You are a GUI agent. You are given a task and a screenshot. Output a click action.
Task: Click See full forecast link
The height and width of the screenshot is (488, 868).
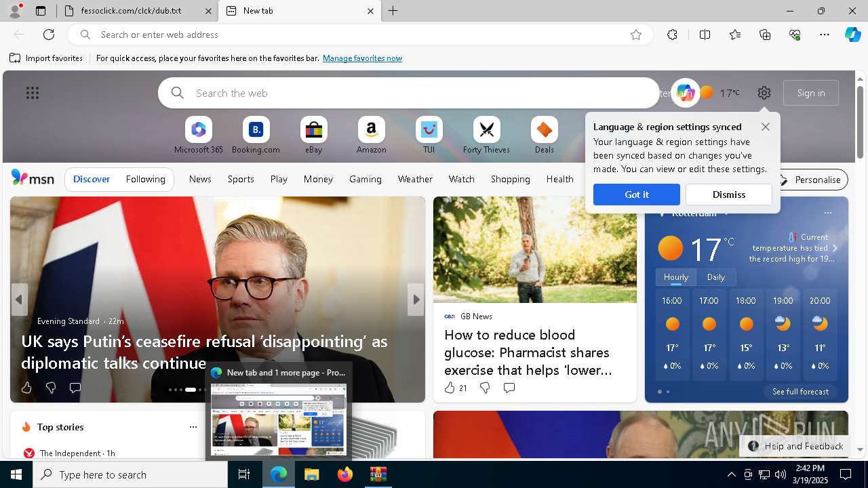pyautogui.click(x=800, y=392)
